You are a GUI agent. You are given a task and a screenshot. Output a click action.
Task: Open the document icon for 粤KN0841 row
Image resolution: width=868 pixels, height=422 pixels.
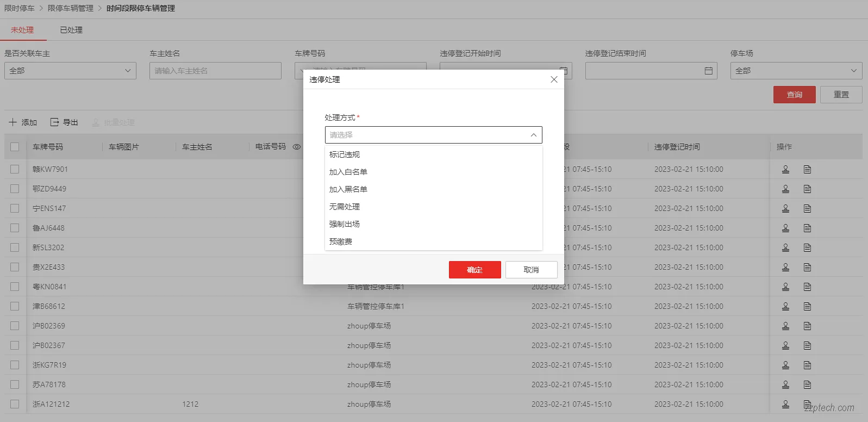click(x=807, y=287)
